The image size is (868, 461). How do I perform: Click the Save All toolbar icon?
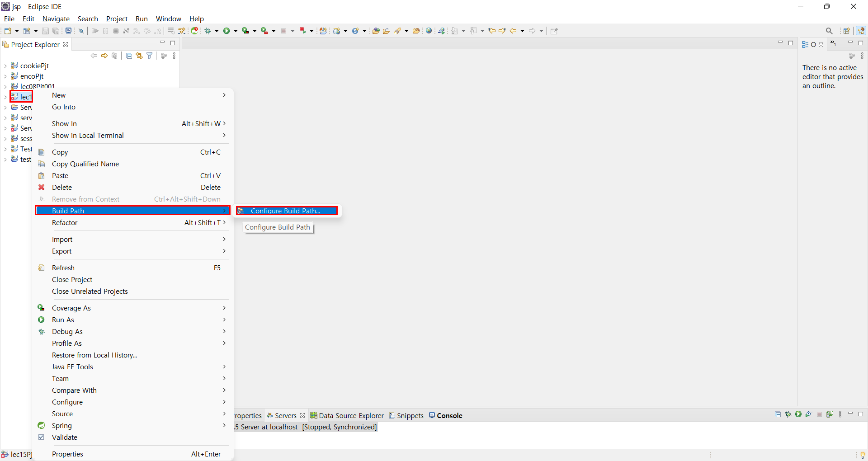[56, 31]
